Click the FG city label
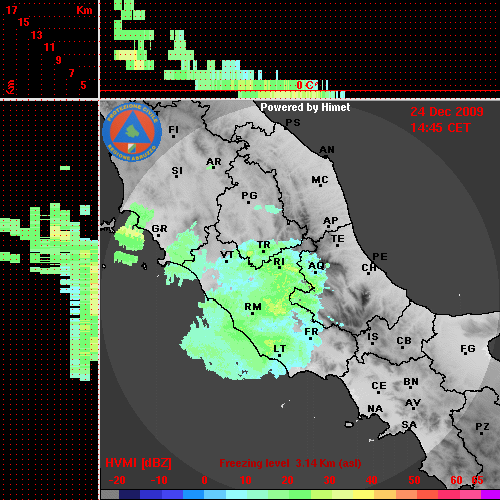 [468, 349]
